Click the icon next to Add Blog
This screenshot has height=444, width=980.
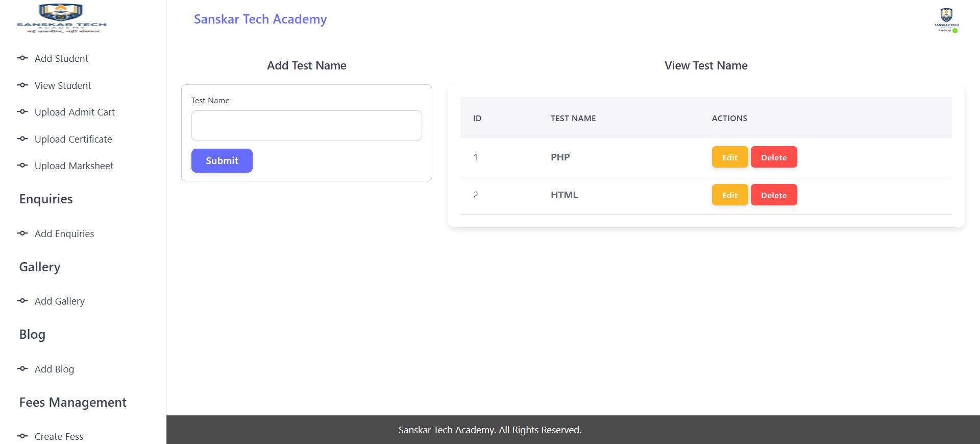click(22, 369)
